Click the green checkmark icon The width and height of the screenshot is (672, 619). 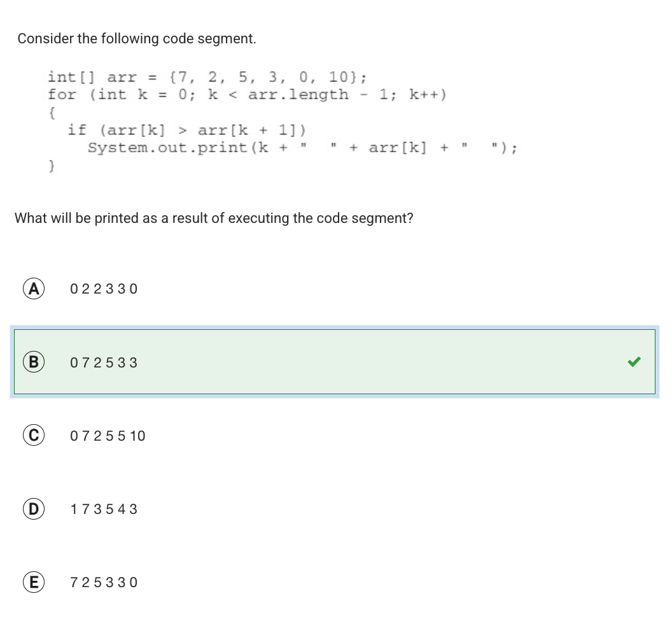coord(634,362)
